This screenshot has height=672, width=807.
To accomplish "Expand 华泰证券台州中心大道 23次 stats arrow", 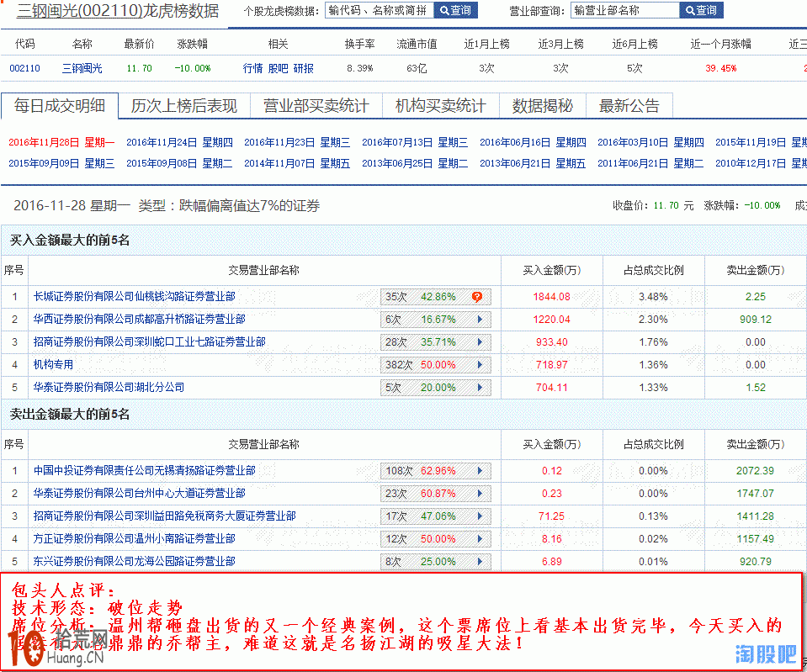I will pos(480,494).
